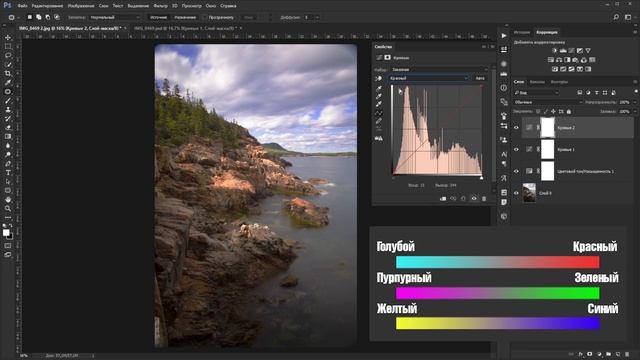Select the Gradient tool
This screenshot has height=360, width=640.
click(8, 136)
